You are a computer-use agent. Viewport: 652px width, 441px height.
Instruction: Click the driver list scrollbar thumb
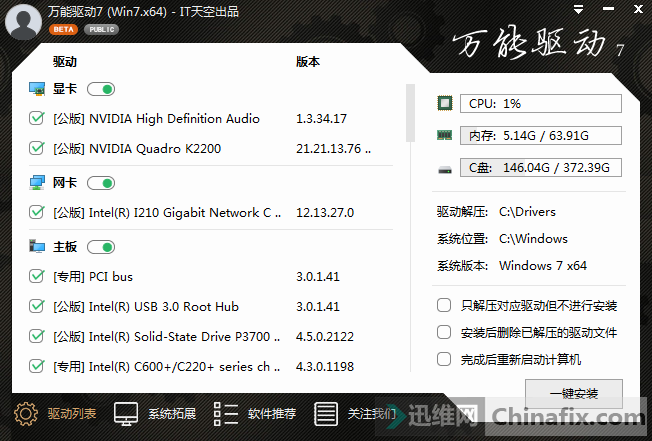[410, 113]
